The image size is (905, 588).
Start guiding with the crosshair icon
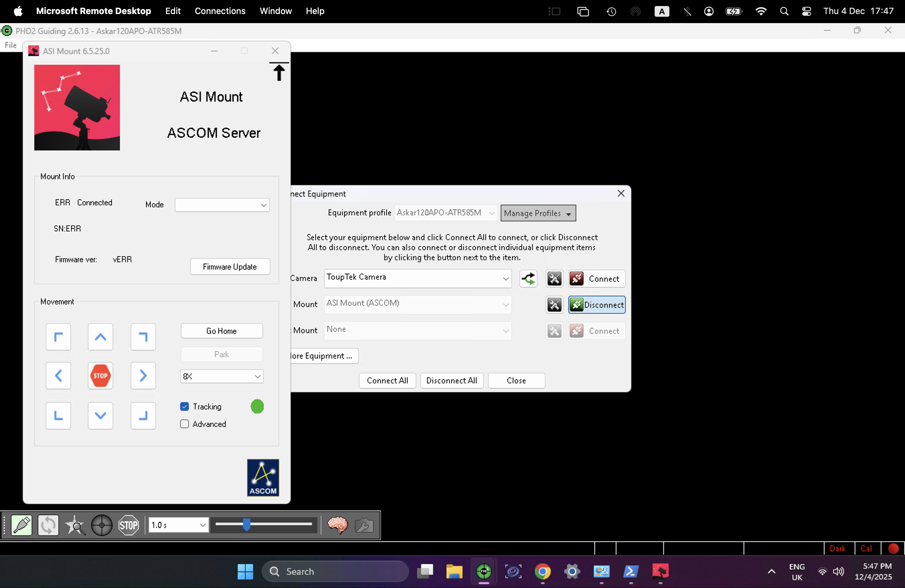coord(101,525)
